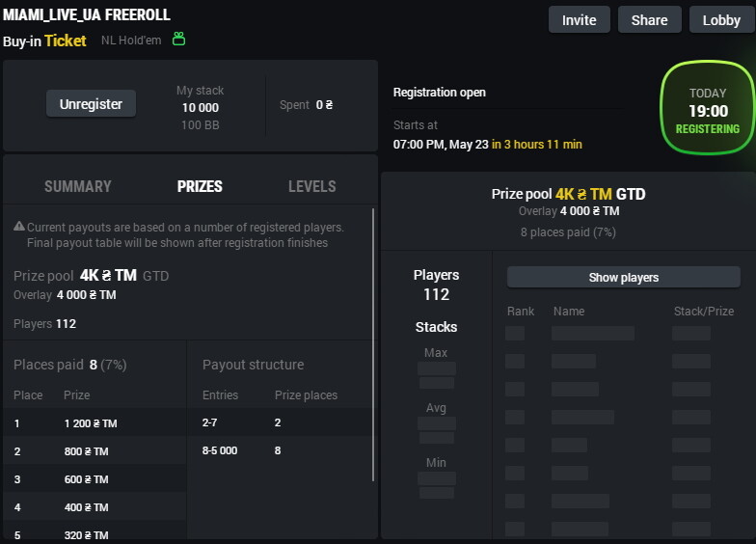
Task: Go back to the Lobby
Action: pyautogui.click(x=721, y=19)
